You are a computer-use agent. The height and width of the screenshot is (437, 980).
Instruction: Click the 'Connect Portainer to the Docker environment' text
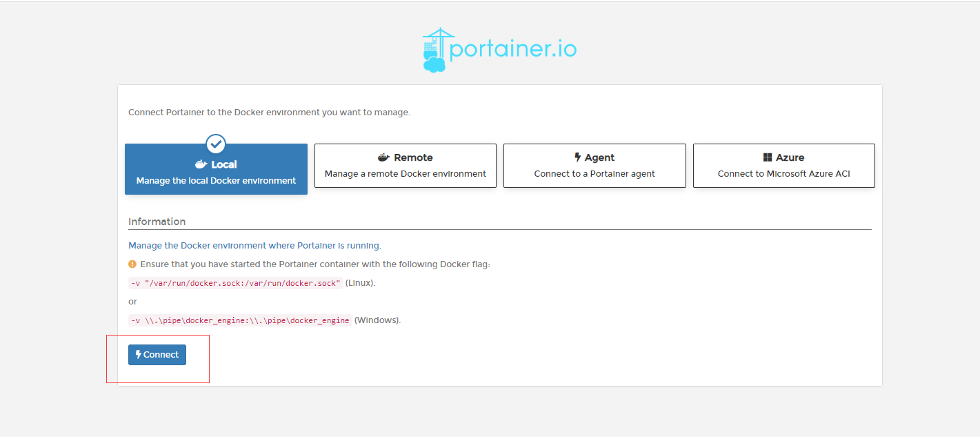[x=269, y=112]
